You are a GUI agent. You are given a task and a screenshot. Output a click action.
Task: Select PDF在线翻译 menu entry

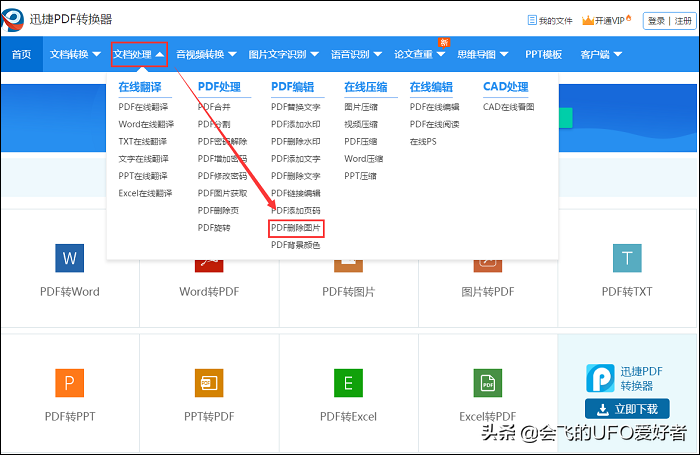[x=143, y=107]
